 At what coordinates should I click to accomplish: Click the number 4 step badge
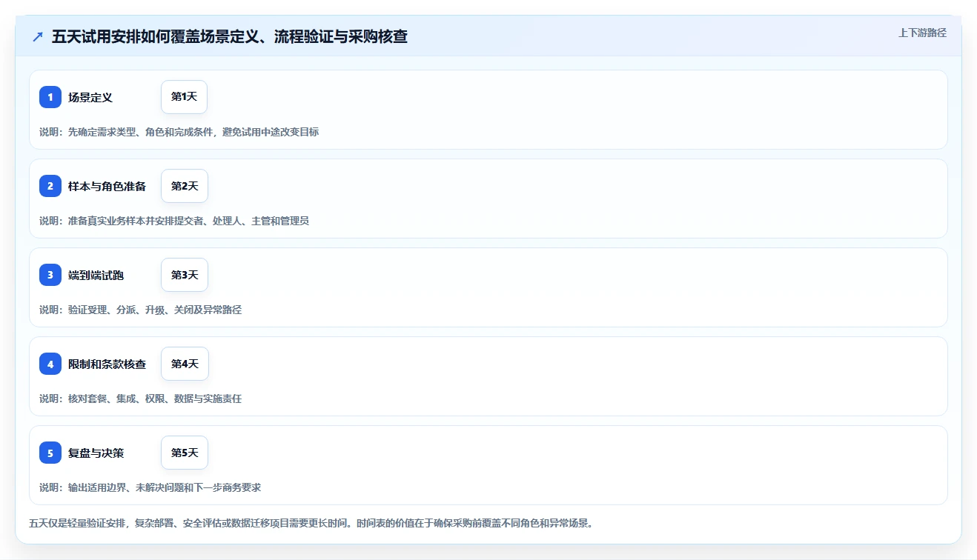click(x=50, y=364)
